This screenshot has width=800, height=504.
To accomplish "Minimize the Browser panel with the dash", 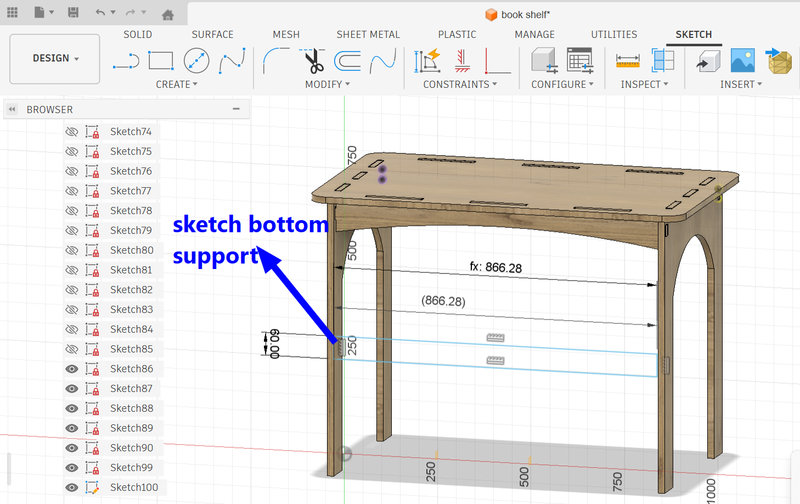I will [236, 109].
